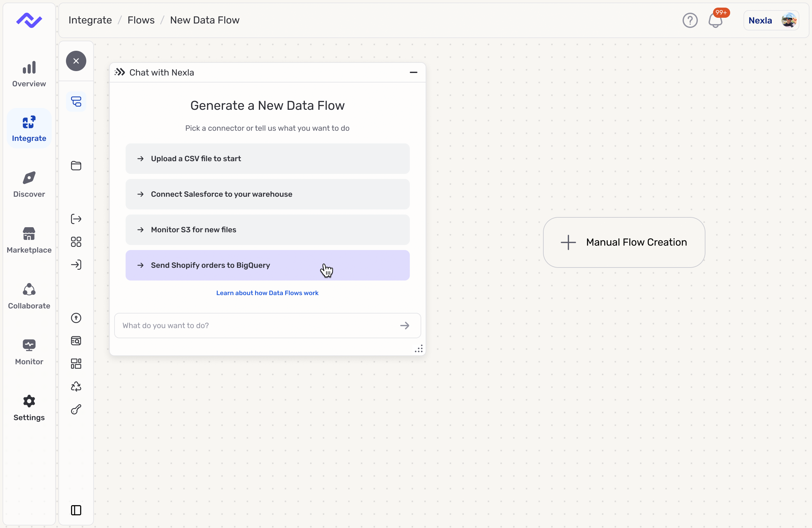The width and height of the screenshot is (812, 528).
Task: Switch to the Marketplace section
Action: [x=29, y=240]
